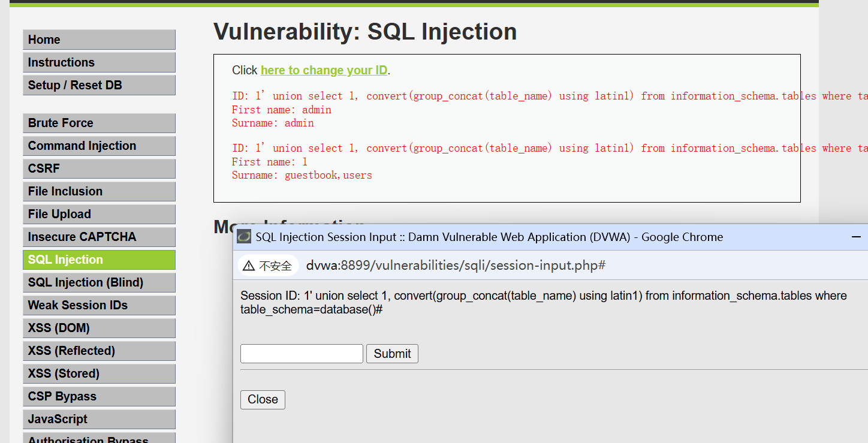Select File Upload in the sidebar

[99, 214]
